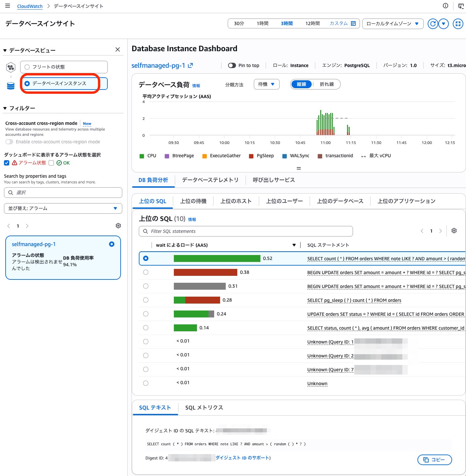This screenshot has height=476, width=466.
Task: Open the slice-by wait dropdown
Action: [x=267, y=84]
